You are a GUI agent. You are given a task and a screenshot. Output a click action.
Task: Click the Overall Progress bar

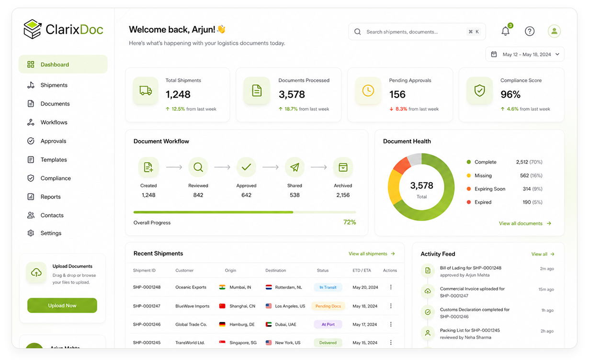[x=245, y=212]
